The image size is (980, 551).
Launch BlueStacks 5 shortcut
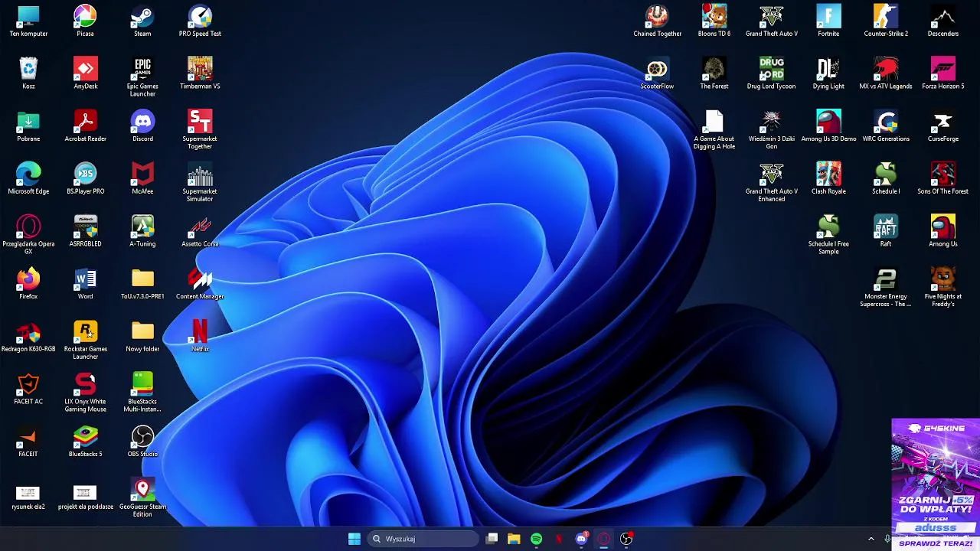[85, 442]
